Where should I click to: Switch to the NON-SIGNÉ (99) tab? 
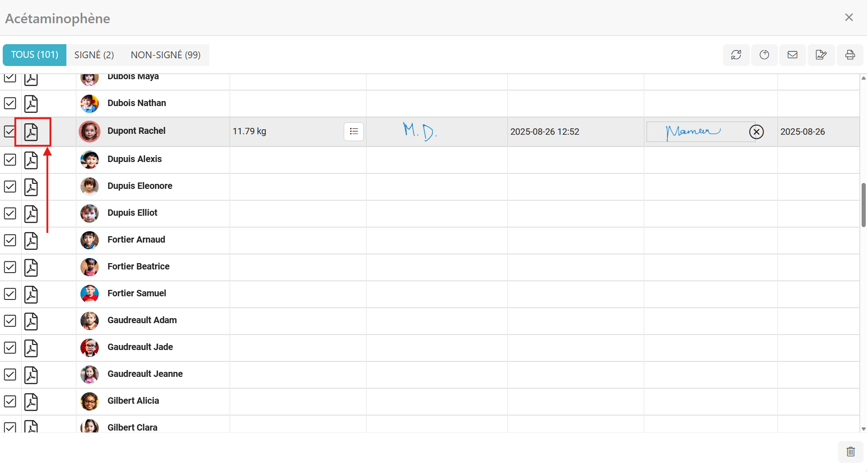click(166, 55)
